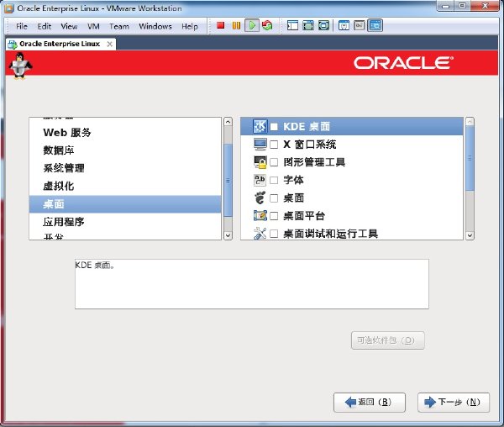Image resolution: width=504 pixels, height=427 pixels.
Task: Click the Console view toolbar icon
Action: pos(375,25)
